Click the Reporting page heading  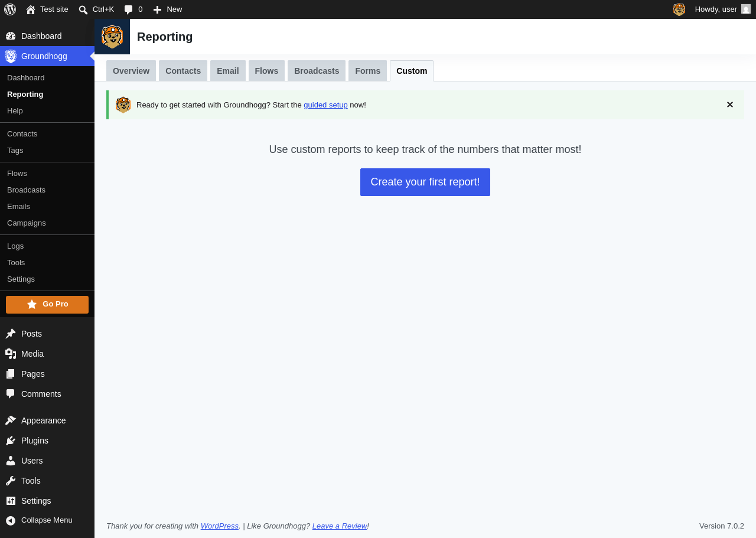(165, 37)
